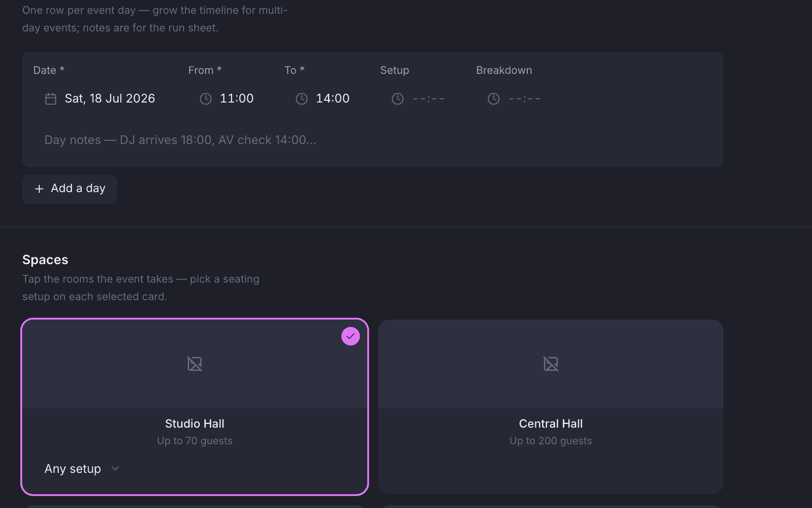This screenshot has width=812, height=508.
Task: Click the Studio Hall name text
Action: pos(195,423)
